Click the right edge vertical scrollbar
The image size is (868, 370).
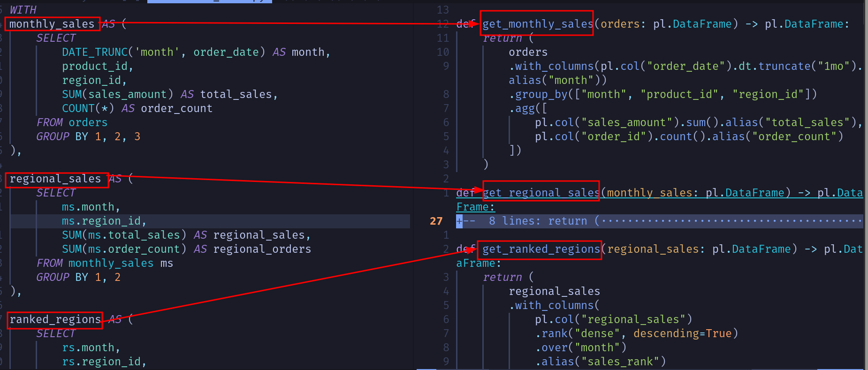click(x=865, y=188)
